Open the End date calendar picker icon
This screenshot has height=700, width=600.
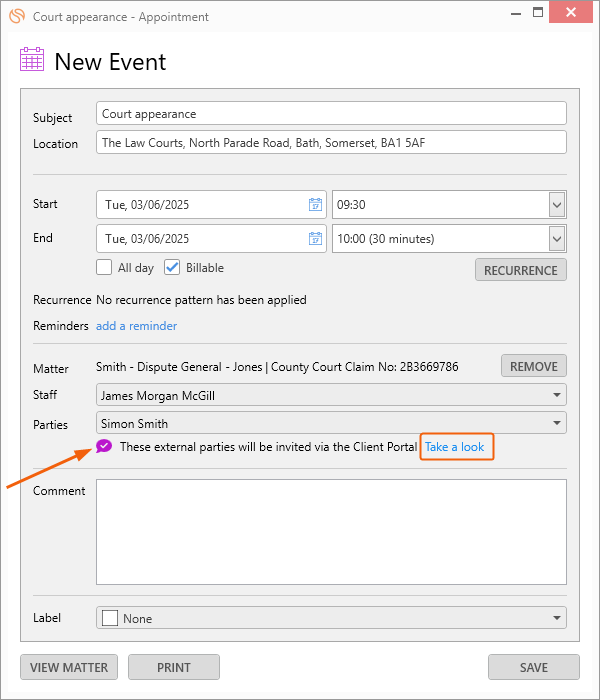315,238
